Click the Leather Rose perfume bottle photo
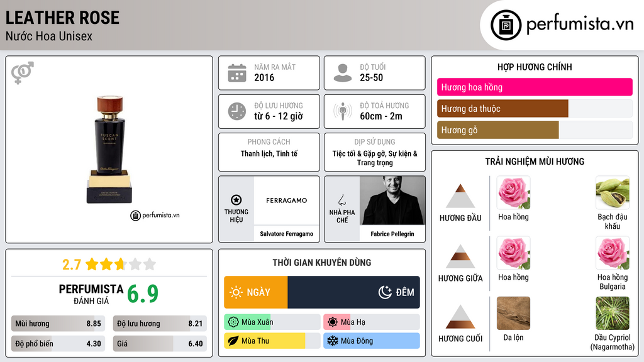 tap(109, 150)
